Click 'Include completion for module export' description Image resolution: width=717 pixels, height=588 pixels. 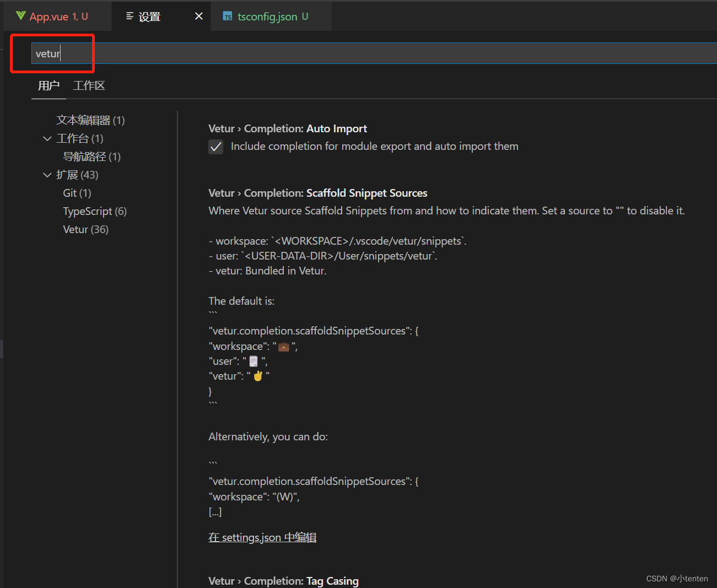(x=375, y=146)
